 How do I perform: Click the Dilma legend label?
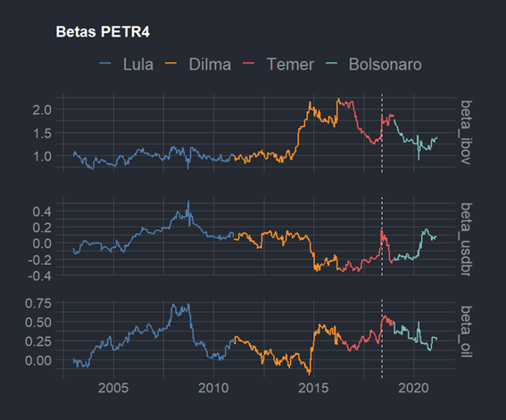tap(210, 64)
